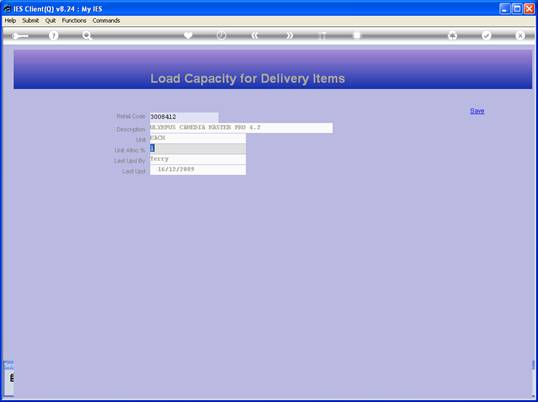Click the Retail Code field 3008412

pyautogui.click(x=184, y=117)
